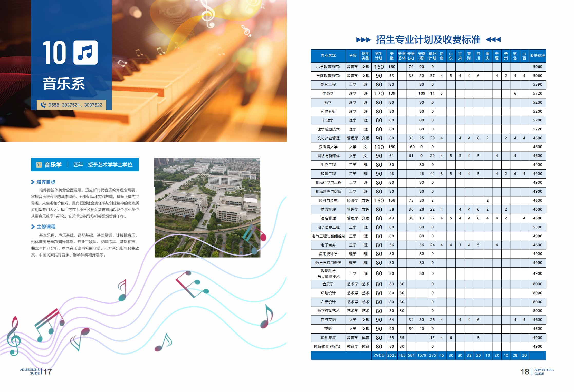Click the phone icon next to 0558-3037521

[x=43, y=105]
